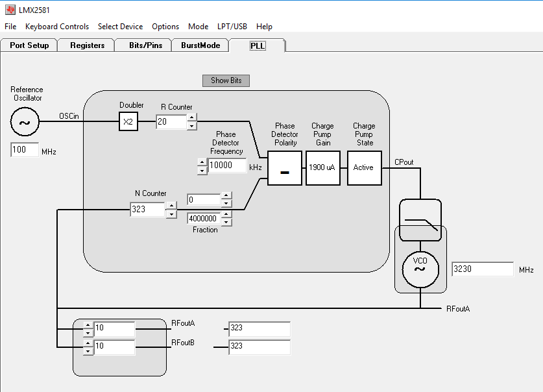Click the CPout label
This screenshot has width=543, height=392.
(404, 162)
